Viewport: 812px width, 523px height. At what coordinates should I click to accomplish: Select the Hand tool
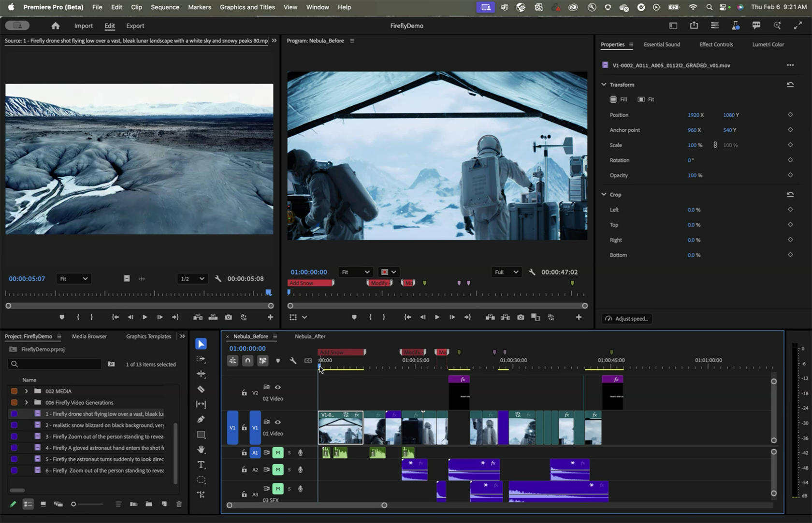[201, 450]
